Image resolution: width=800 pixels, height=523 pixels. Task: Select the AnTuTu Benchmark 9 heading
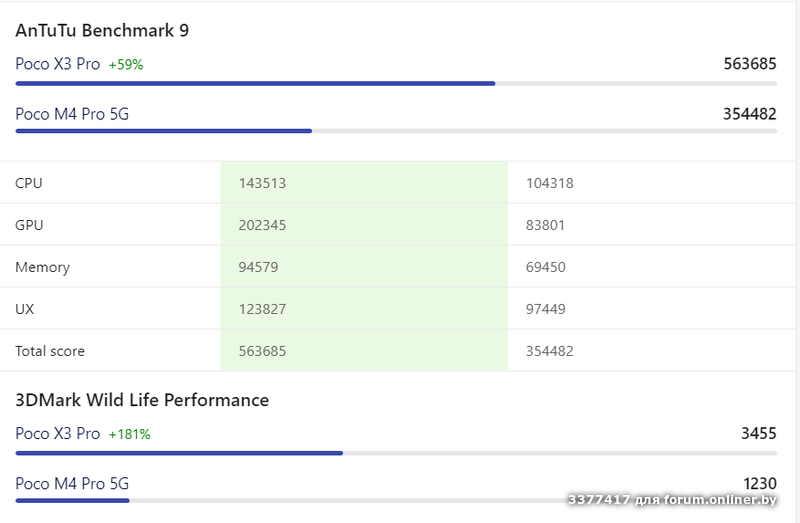pos(102,30)
